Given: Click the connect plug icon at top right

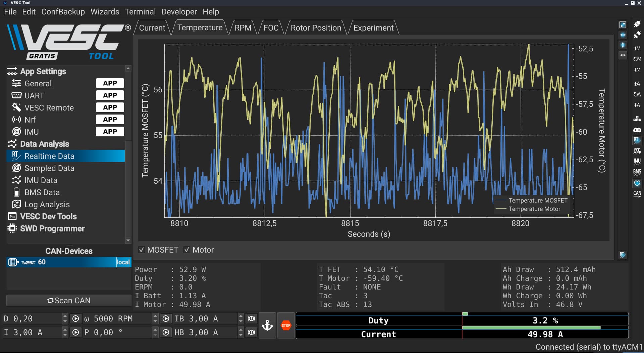Looking at the screenshot, I should [x=637, y=24].
